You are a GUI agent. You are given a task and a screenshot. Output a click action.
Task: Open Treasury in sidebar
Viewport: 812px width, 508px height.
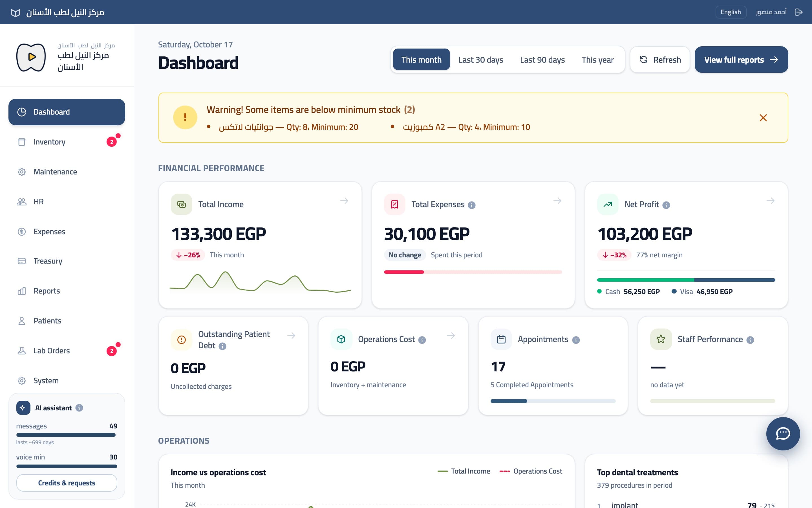67,261
